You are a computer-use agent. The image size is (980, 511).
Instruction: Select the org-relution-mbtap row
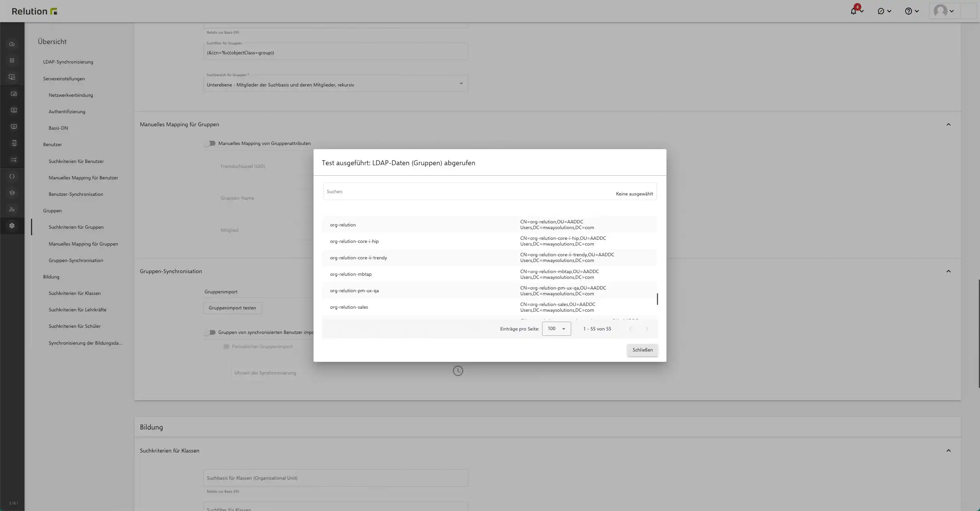(489, 274)
